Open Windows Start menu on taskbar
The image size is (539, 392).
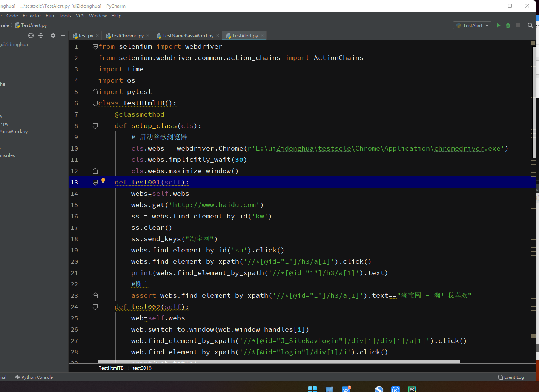coord(312,389)
